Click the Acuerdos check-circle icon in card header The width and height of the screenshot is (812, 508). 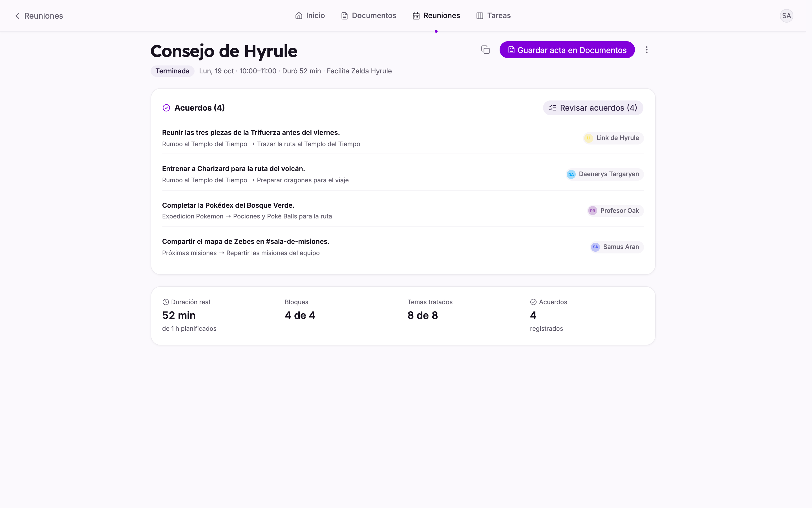[166, 108]
